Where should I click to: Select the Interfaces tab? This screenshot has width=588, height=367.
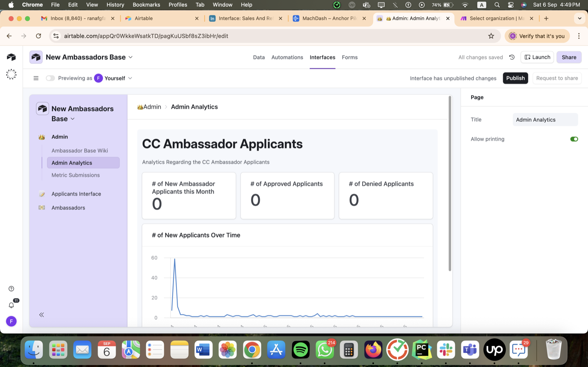[323, 57]
